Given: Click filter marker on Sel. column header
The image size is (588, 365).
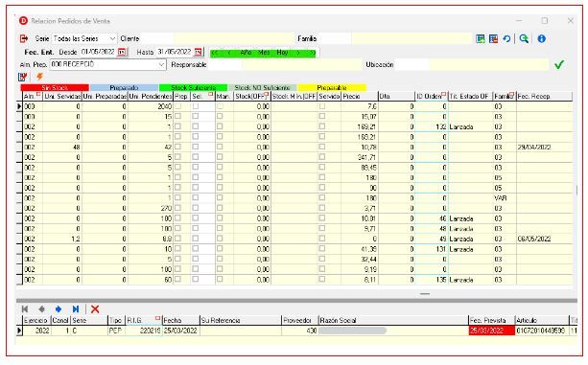Looking at the screenshot, I should (210, 94).
